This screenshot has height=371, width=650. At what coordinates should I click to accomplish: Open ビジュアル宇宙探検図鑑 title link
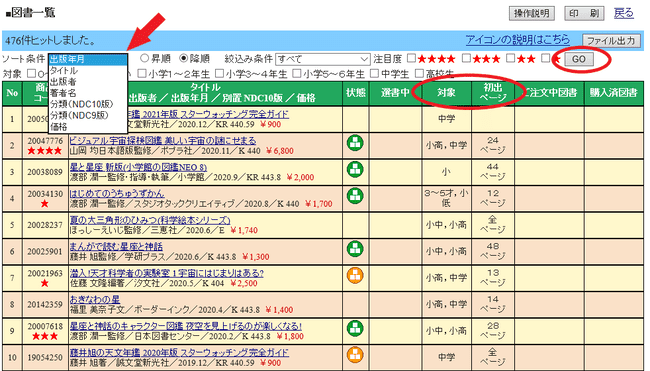coord(162,141)
